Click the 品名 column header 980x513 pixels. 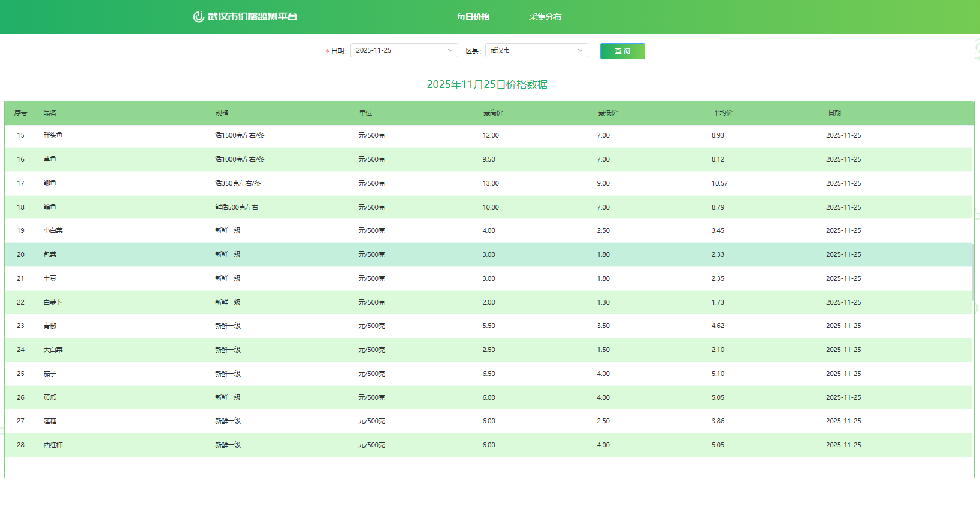pyautogui.click(x=50, y=113)
